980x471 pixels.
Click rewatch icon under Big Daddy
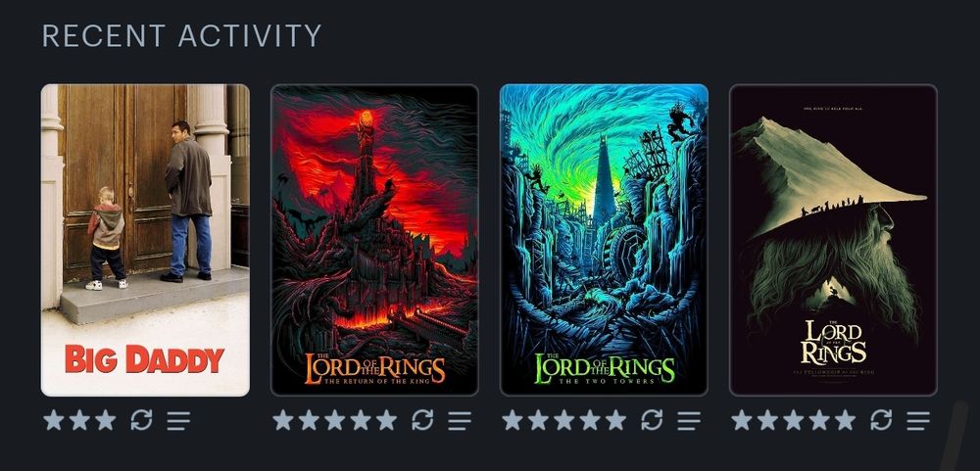pos(141,420)
